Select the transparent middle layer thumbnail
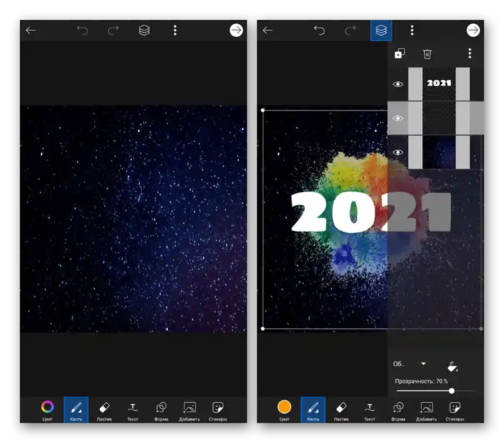 click(x=439, y=118)
